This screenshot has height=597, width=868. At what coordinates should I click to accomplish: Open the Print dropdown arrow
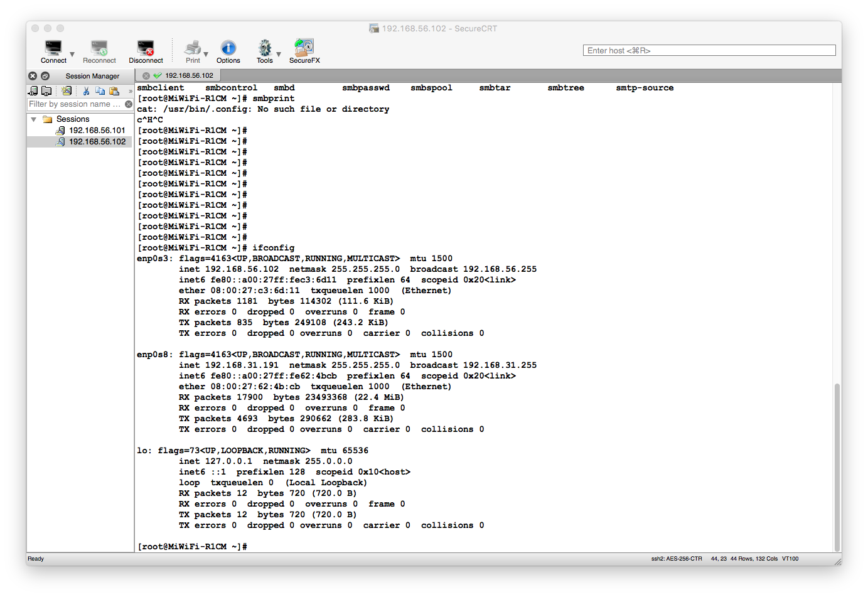(x=206, y=55)
